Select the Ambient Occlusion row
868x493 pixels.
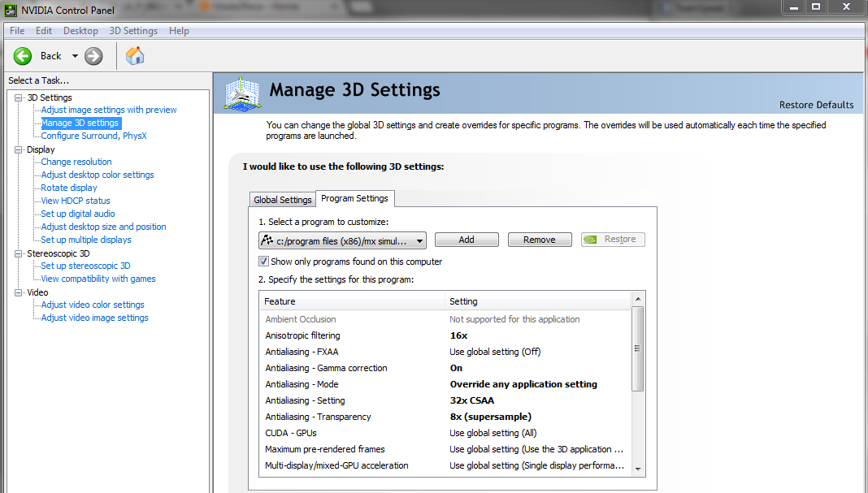[445, 319]
